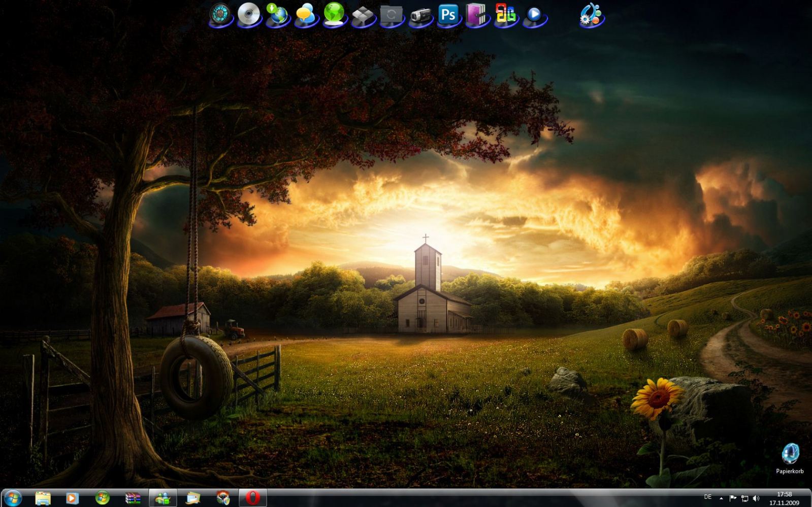Open the globe with green download arrow

pyautogui.click(x=278, y=14)
